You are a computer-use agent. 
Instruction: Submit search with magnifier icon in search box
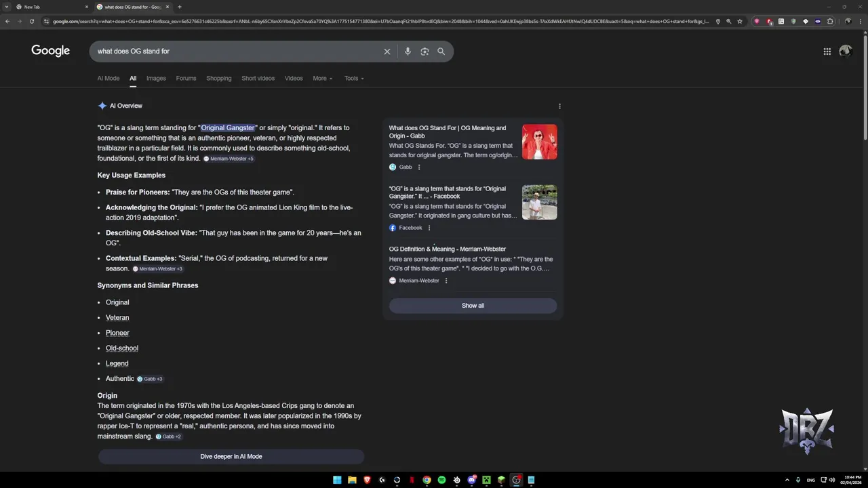441,52
